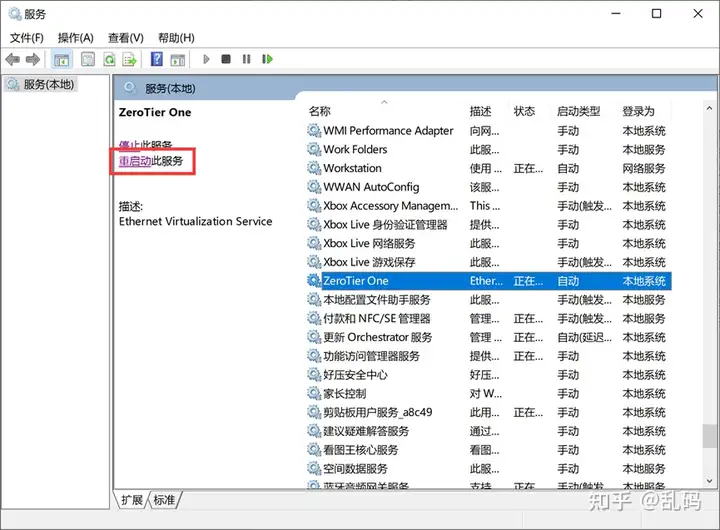Toggle the show/hide action pane icon
Image resolution: width=720 pixels, height=530 pixels.
178,59
